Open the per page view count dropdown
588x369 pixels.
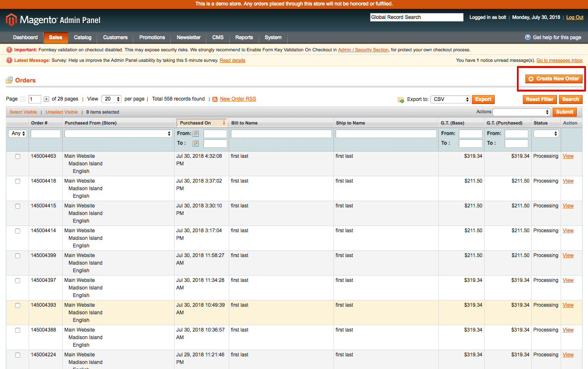(x=111, y=99)
